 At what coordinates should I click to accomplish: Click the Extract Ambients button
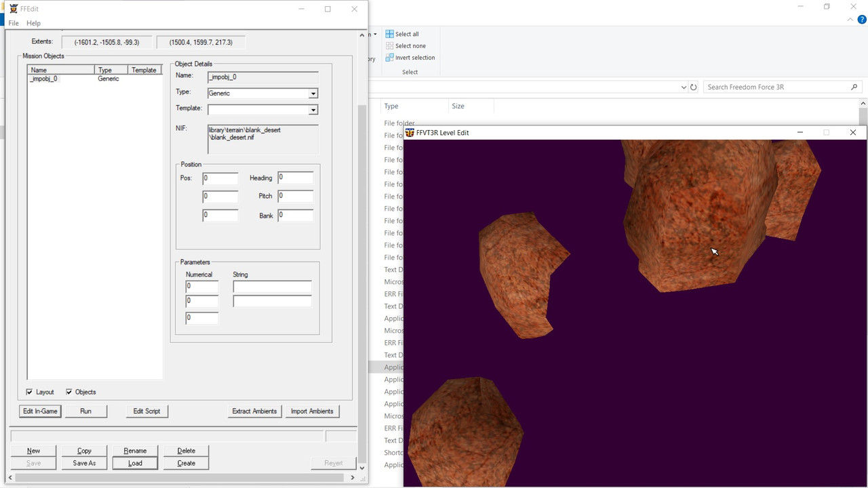[254, 411]
